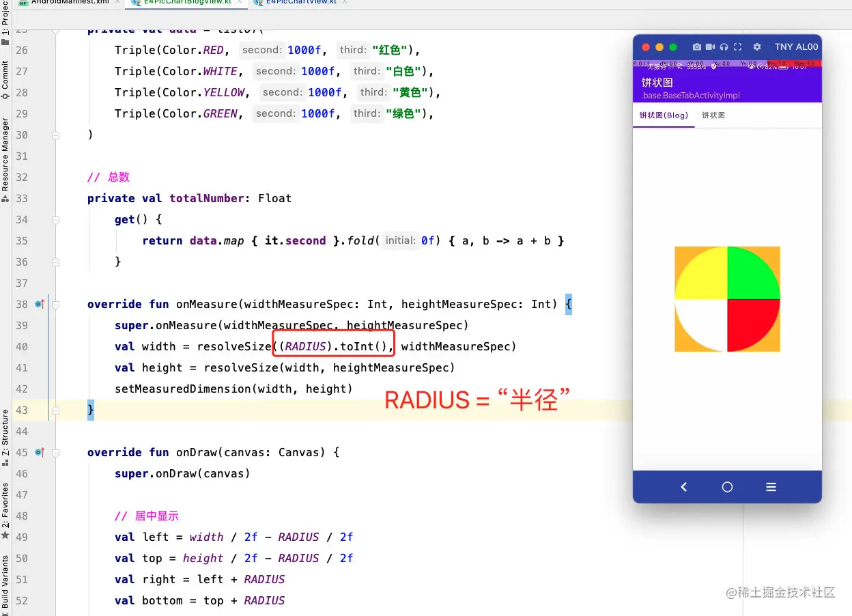Collapse the getter closing fold at line 36

56,262
